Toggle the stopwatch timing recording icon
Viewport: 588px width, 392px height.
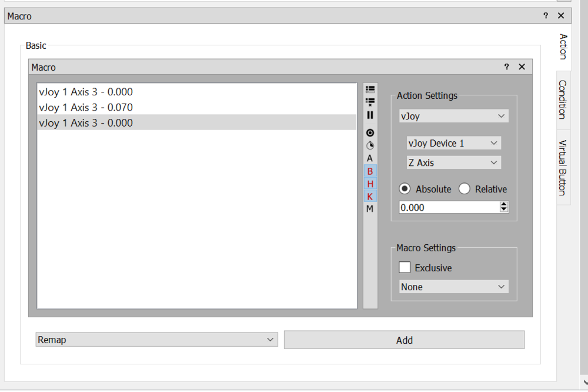370,146
